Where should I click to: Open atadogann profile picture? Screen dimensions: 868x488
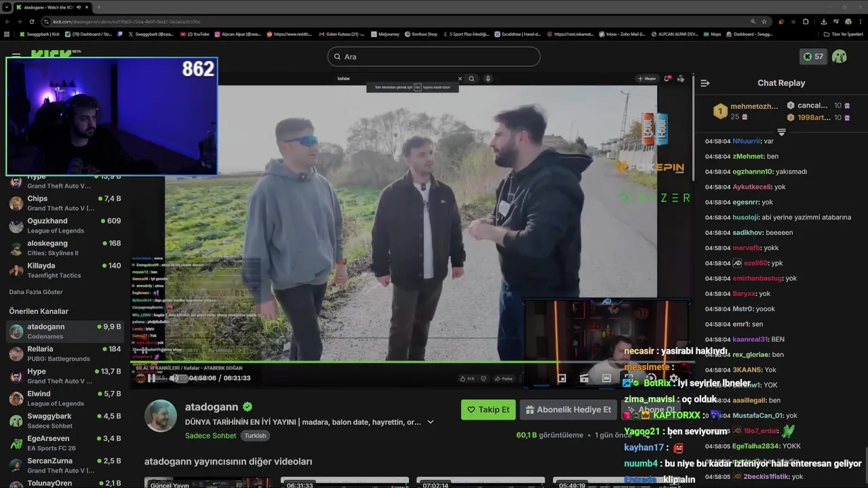(x=161, y=416)
